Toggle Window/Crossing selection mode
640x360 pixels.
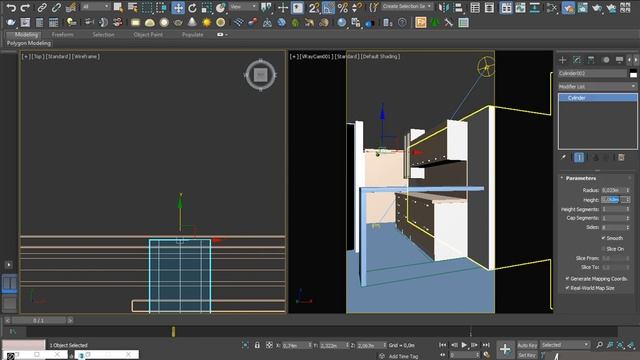pos(162,7)
